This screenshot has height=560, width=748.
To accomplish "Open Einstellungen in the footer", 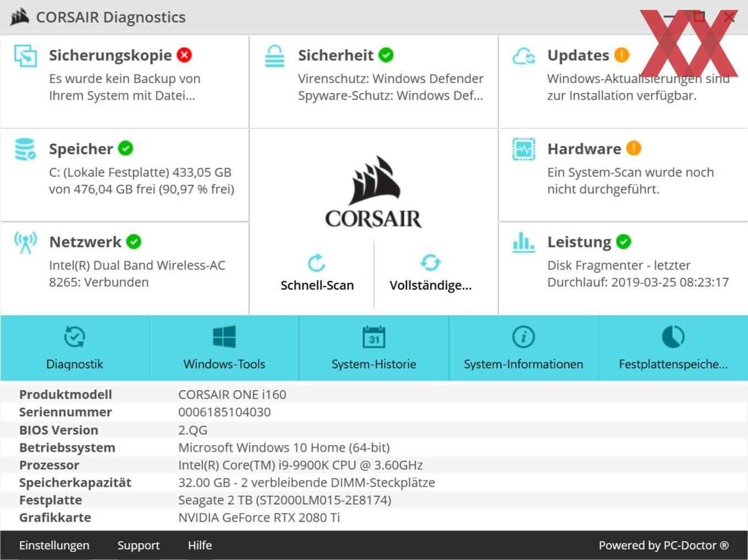I will point(54,546).
